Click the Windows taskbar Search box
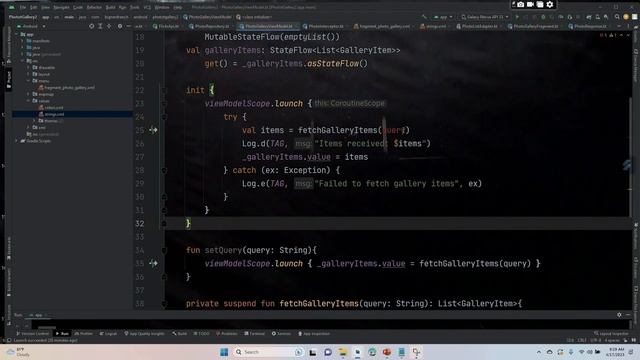Viewport: 640px width, 360px height. click(268, 352)
